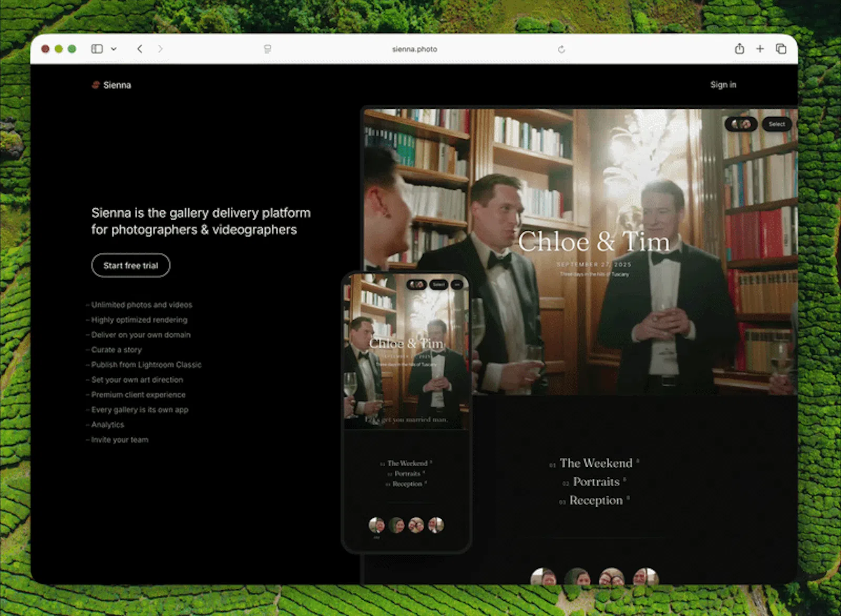Select the third face avatar in the phone mockup
Viewport: 841px width, 616px height.
click(416, 525)
